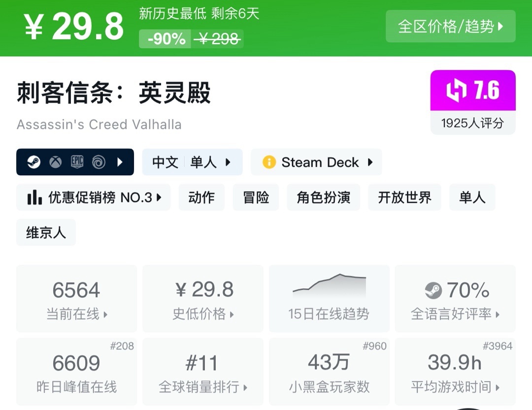This screenshot has width=532, height=410.
Task: Click the Ubisoft platform icon
Action: [99, 162]
